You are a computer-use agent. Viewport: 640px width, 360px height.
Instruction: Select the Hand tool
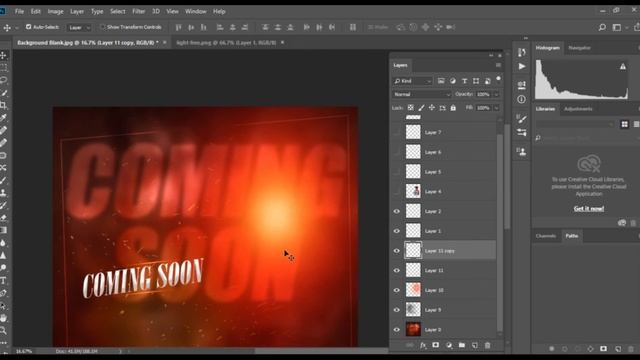tap(3, 318)
